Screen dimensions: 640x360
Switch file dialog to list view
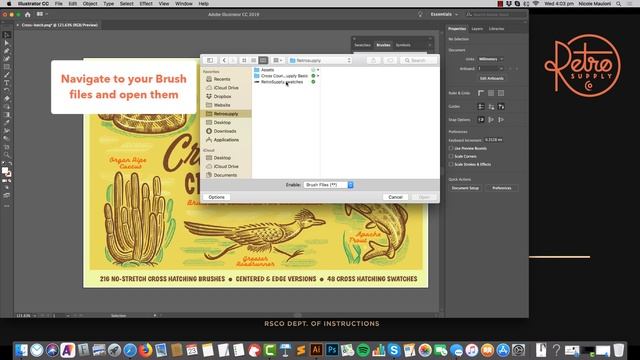[x=253, y=60]
